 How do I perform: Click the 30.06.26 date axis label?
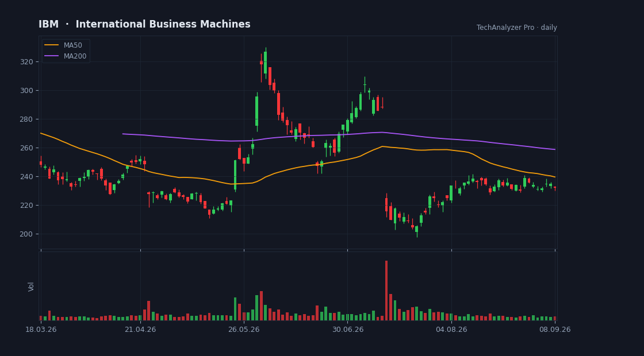click(347, 330)
